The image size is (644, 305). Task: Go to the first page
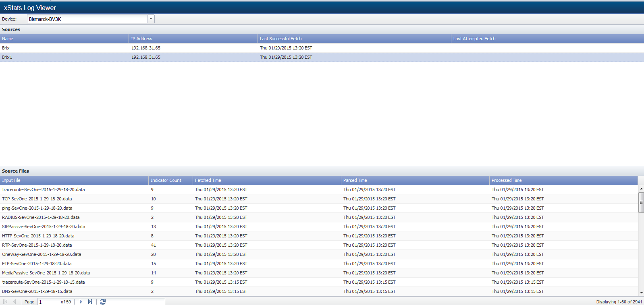coord(5,302)
